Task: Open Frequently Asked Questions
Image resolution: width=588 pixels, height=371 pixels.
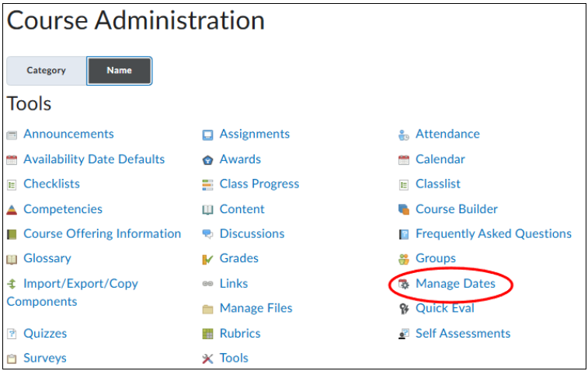Action: 493,234
